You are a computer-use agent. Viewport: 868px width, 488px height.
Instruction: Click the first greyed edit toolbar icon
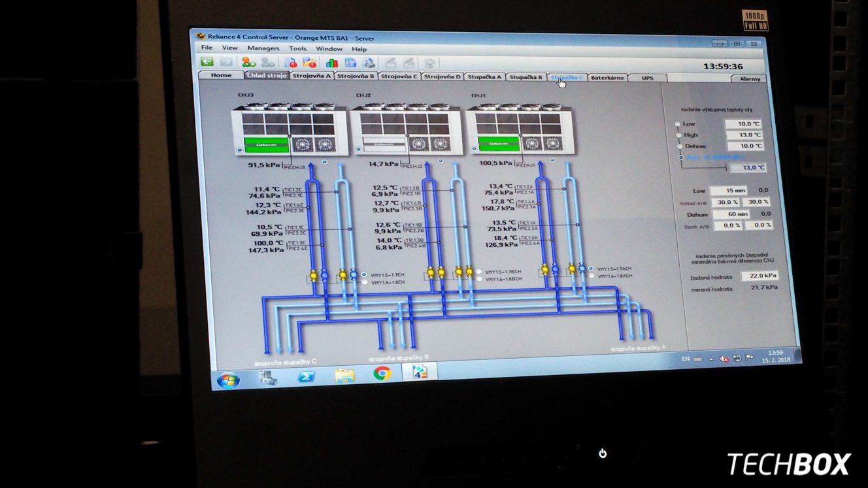pyautogui.click(x=390, y=63)
